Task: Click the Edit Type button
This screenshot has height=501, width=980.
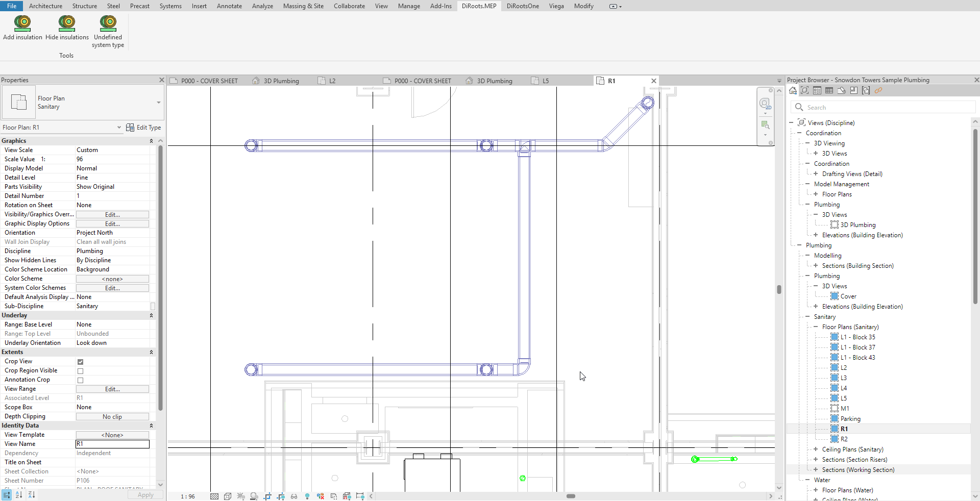Action: 143,128
